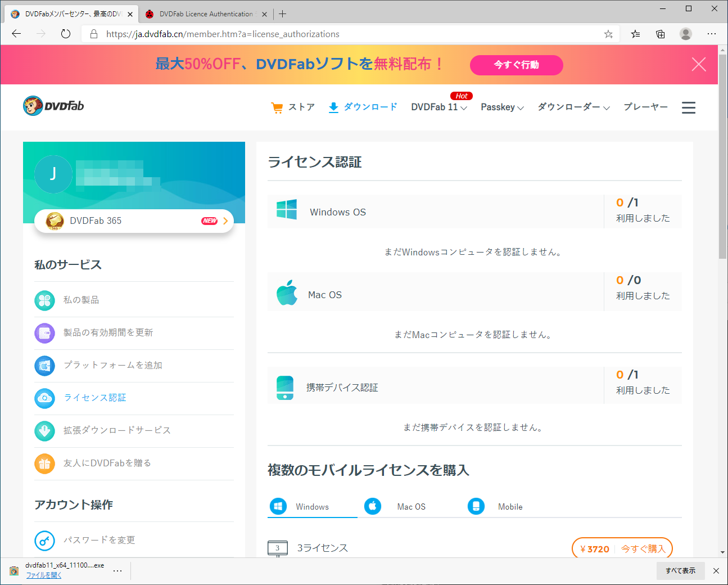Open ライセンス認証 sidebar link
728x585 pixels.
95,398
